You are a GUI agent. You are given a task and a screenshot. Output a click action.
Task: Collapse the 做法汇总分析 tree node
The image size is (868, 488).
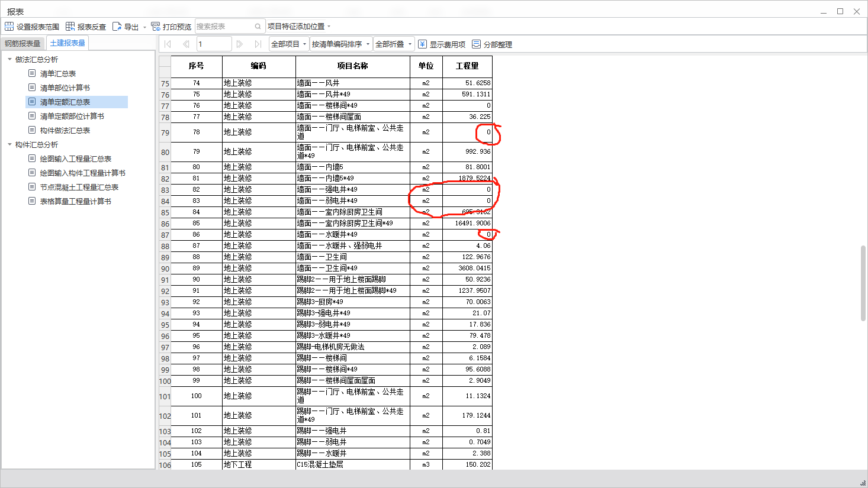click(x=9, y=59)
